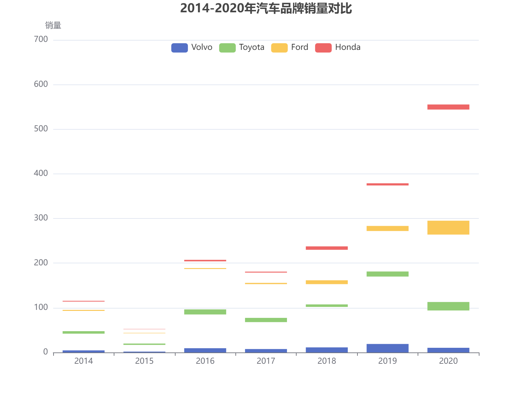Select the red Honda bar for 2019
The width and height of the screenshot is (532, 399).
pyautogui.click(x=388, y=184)
